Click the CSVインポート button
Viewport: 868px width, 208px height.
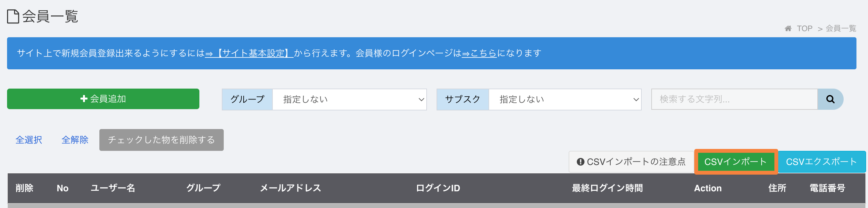click(x=736, y=162)
